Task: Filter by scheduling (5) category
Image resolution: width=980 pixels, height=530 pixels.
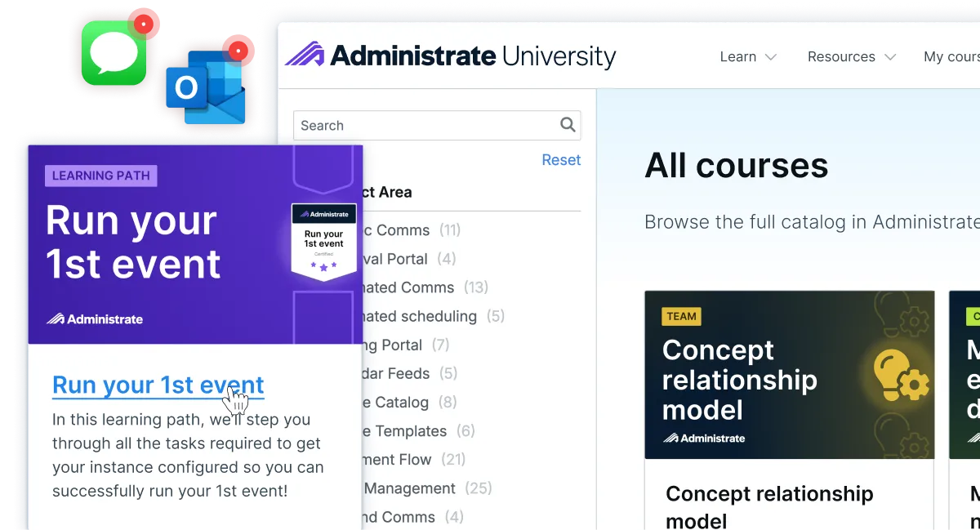Action: pos(434,316)
